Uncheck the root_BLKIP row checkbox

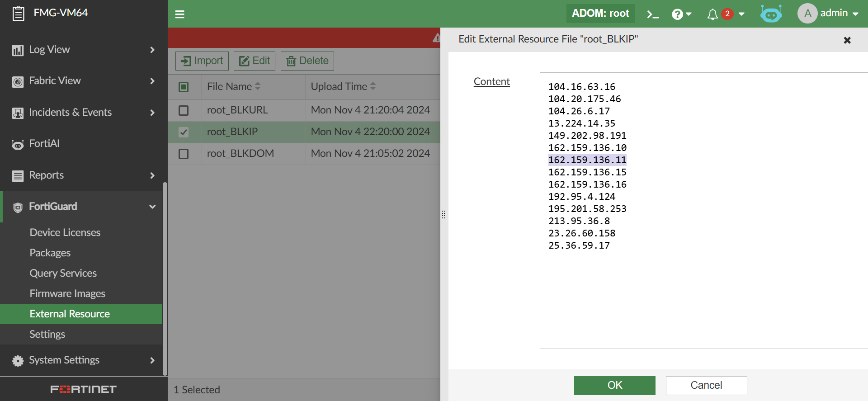pyautogui.click(x=184, y=132)
